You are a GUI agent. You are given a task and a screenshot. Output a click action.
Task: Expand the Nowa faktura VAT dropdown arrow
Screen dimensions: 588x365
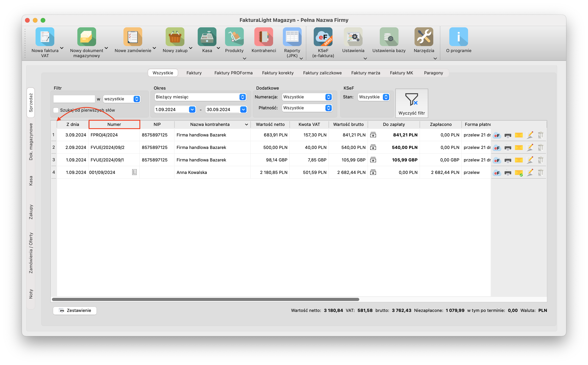click(x=62, y=48)
